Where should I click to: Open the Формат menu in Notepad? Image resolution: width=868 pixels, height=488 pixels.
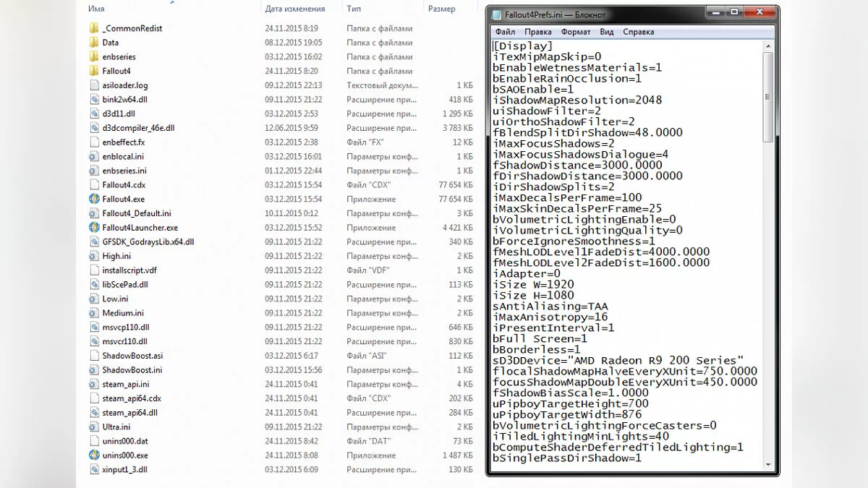[x=576, y=32]
